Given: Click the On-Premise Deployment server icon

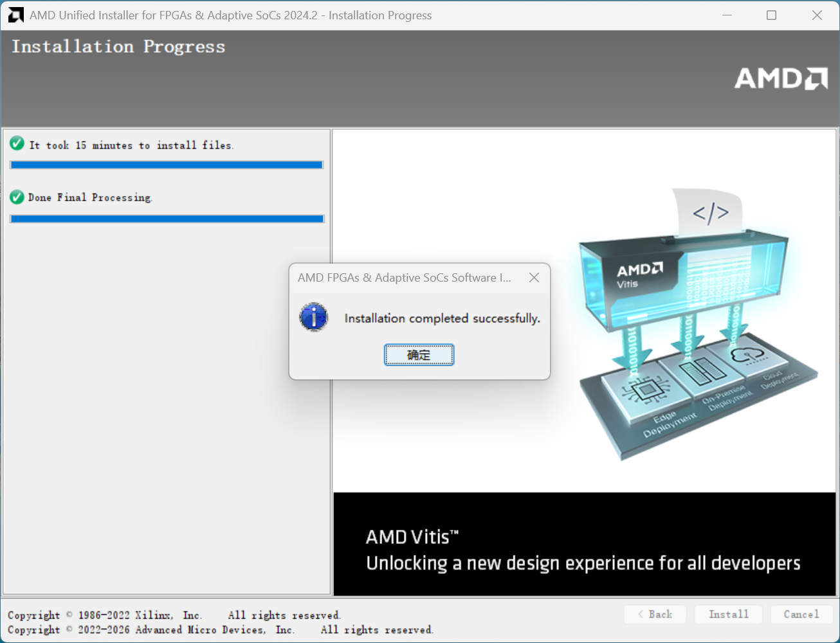Looking at the screenshot, I should tap(698, 371).
